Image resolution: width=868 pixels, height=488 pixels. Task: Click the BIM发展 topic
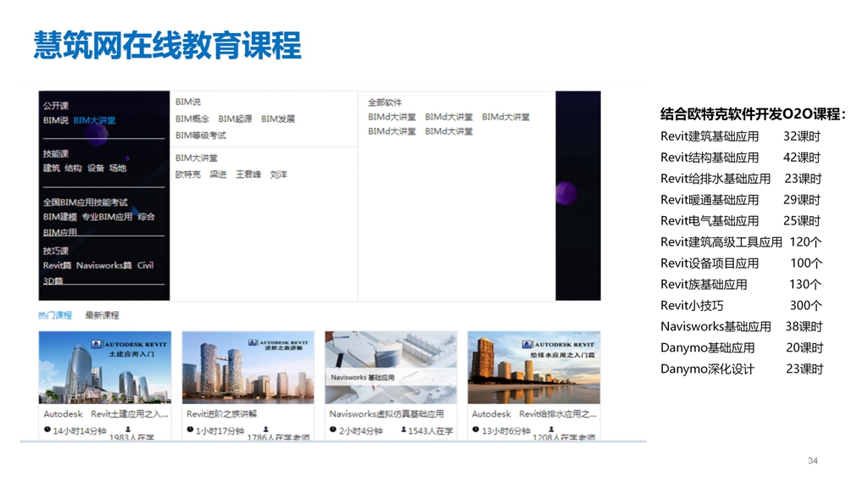278,119
